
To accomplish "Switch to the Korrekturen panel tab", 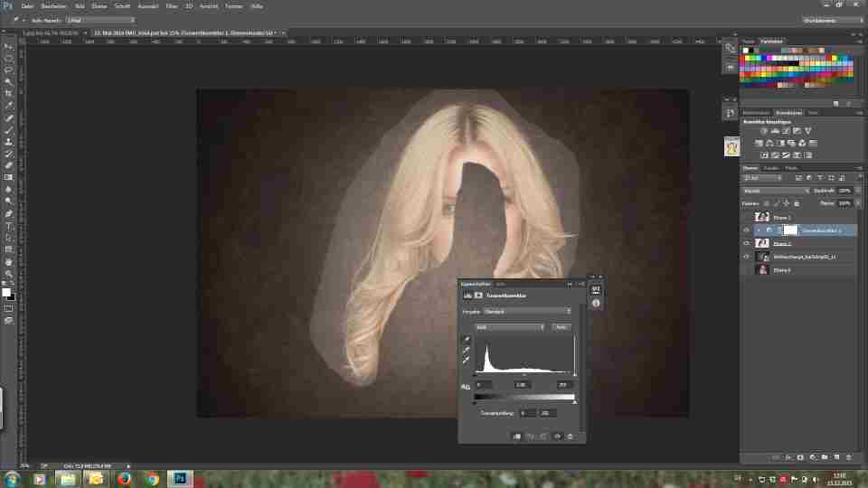I will click(x=788, y=113).
